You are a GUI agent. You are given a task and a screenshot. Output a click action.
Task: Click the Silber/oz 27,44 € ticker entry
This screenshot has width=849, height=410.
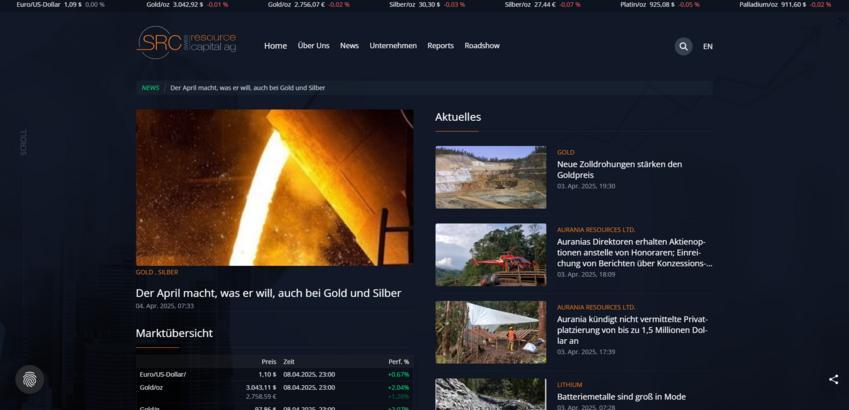point(543,4)
